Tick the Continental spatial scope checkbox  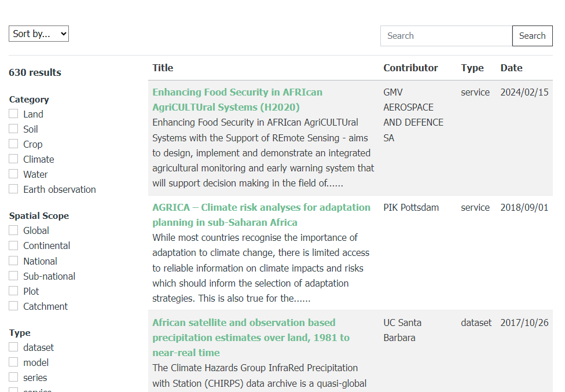(x=13, y=246)
